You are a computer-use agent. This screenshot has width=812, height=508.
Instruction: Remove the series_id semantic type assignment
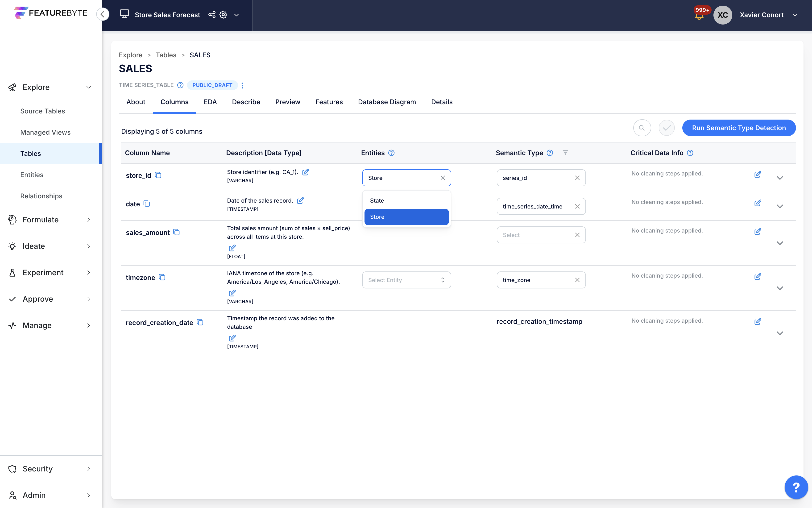[578, 178]
